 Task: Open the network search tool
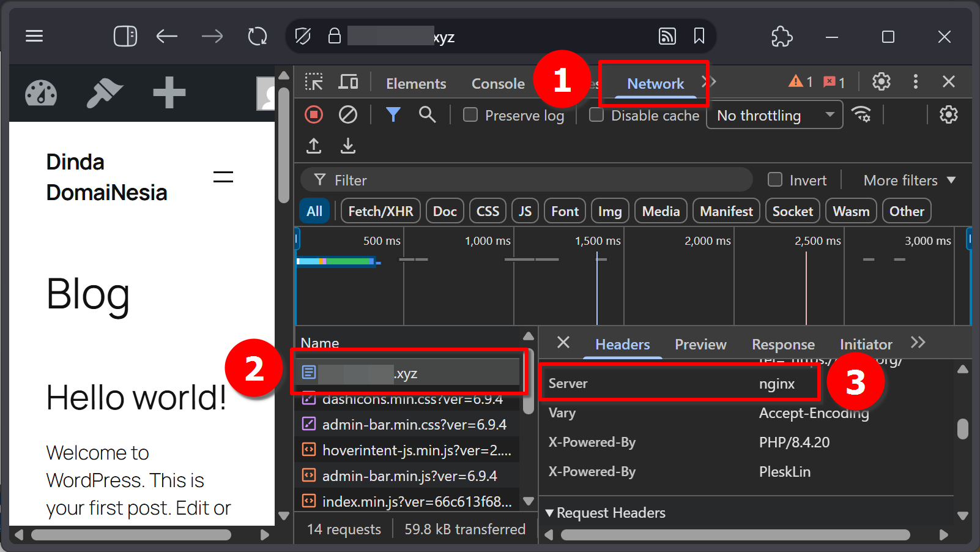tap(428, 114)
